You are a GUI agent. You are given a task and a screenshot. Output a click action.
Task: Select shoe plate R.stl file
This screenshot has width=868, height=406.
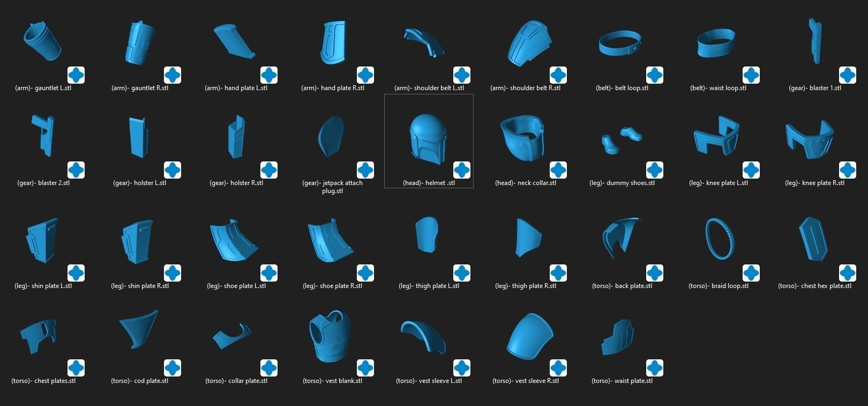tap(331, 241)
